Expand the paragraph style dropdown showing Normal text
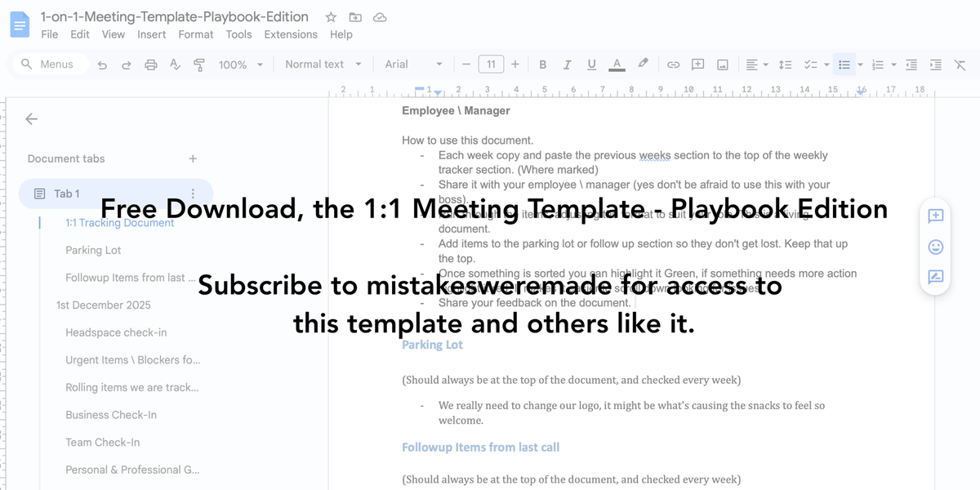Image resolution: width=980 pixels, height=490 pixels. (x=323, y=64)
